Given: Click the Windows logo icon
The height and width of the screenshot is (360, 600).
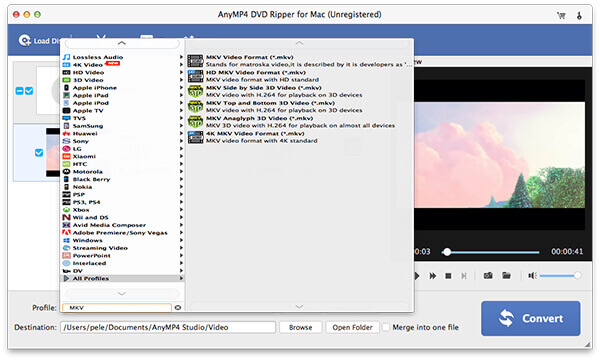Looking at the screenshot, I should [66, 241].
